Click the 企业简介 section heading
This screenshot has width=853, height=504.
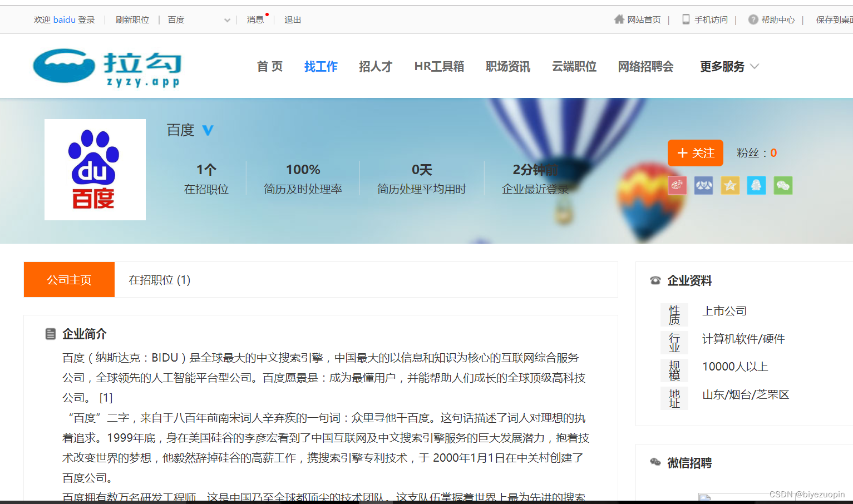point(85,334)
